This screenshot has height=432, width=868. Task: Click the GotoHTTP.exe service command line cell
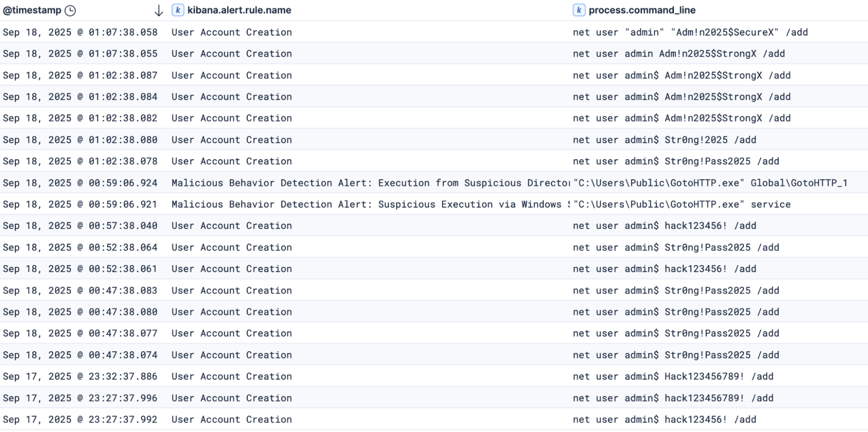(x=681, y=204)
